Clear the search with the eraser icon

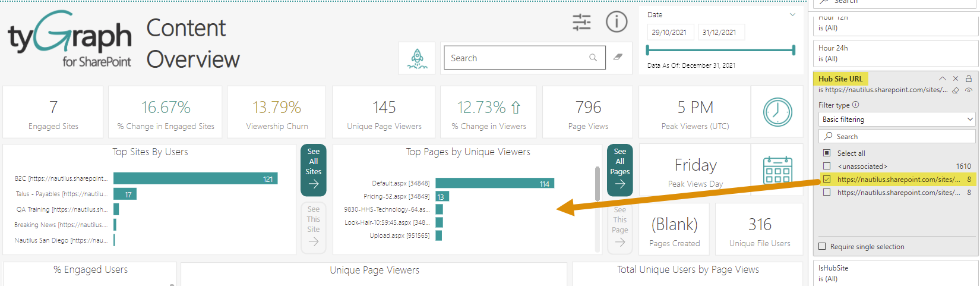point(618,57)
